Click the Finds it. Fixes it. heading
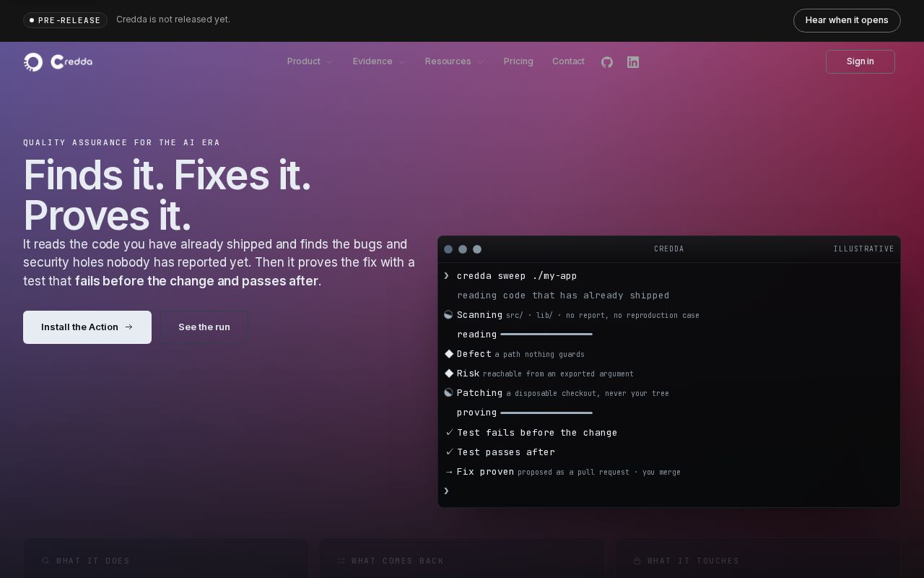This screenshot has width=924, height=578. (167, 195)
